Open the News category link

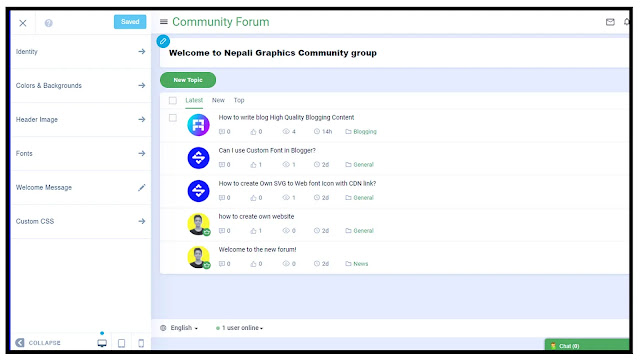360,264
